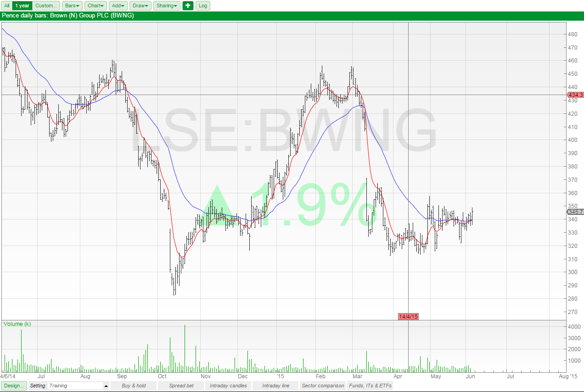Click the 270 price axis label
584x392 pixels.
pyautogui.click(x=573, y=312)
